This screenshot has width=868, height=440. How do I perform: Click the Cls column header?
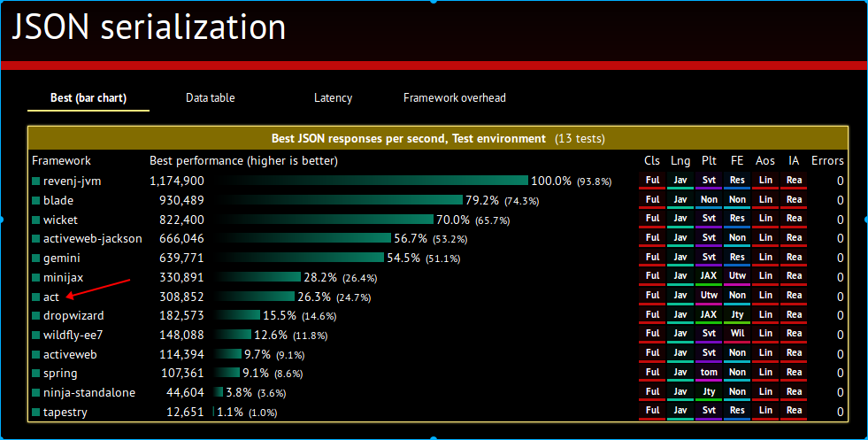click(652, 161)
